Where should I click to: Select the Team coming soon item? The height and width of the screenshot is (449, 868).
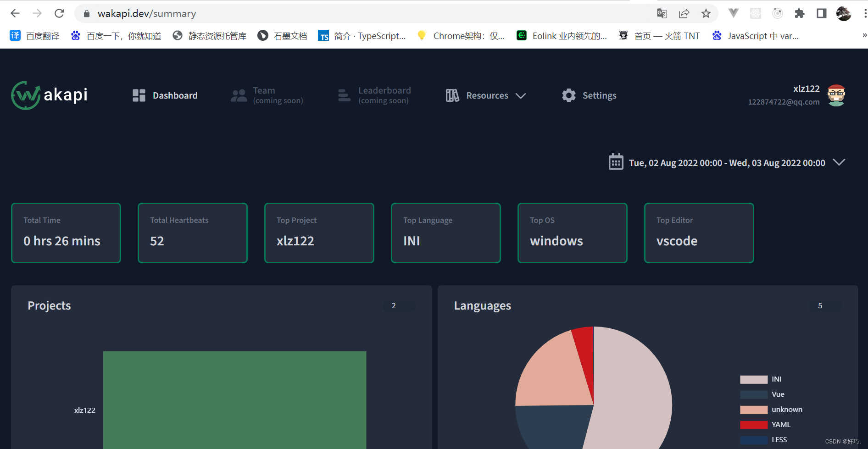tap(267, 95)
